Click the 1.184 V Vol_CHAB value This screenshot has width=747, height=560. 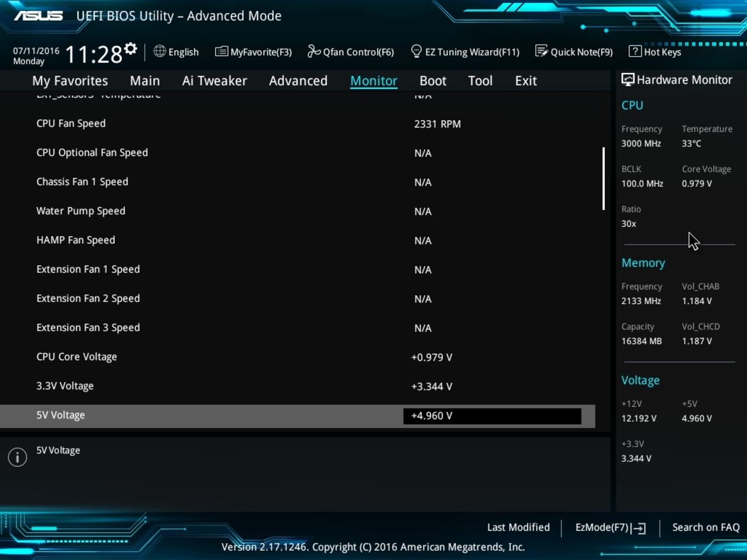697,301
